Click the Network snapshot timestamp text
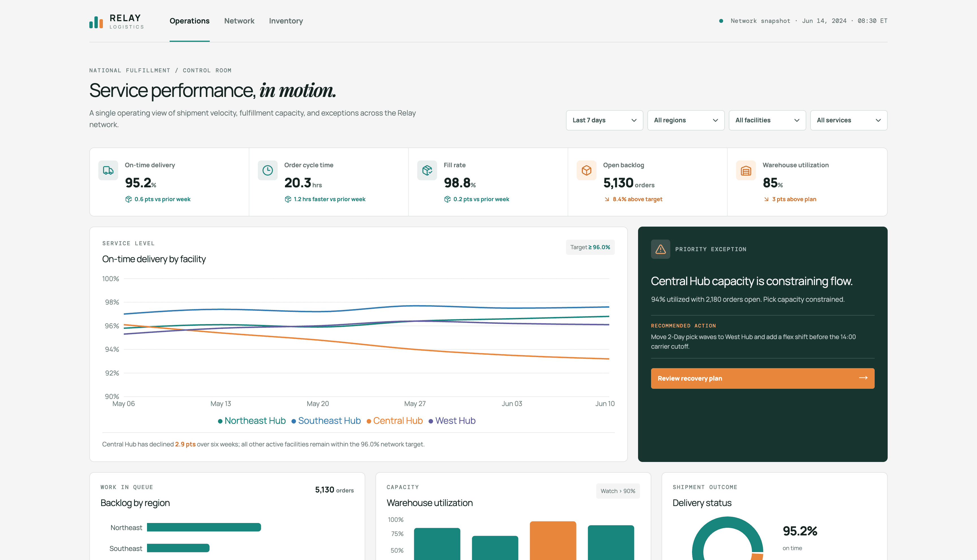 (809, 21)
